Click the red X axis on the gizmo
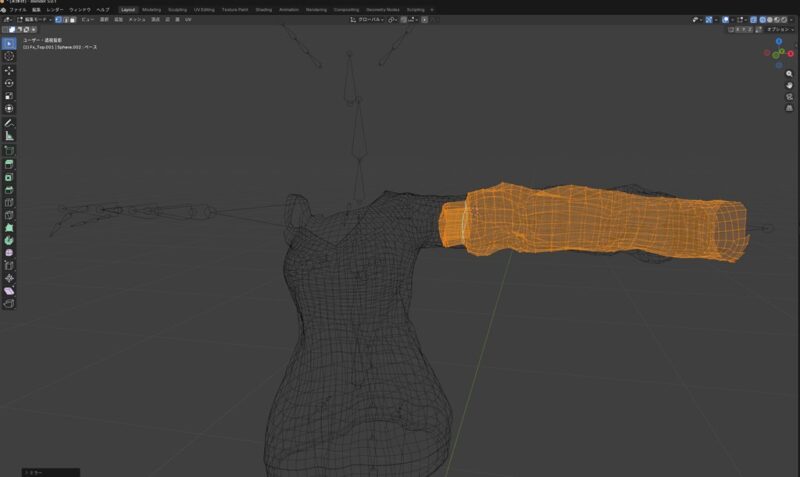The image size is (800, 477). click(790, 54)
